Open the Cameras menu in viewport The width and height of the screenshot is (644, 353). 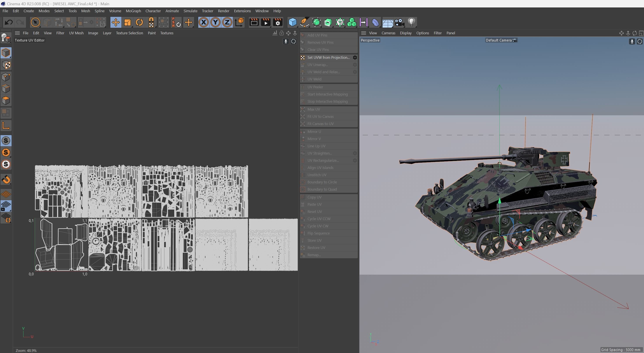coord(388,33)
